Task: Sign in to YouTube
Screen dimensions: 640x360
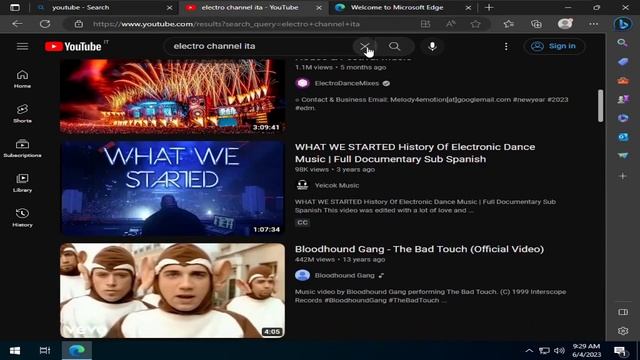Action: pos(554,46)
